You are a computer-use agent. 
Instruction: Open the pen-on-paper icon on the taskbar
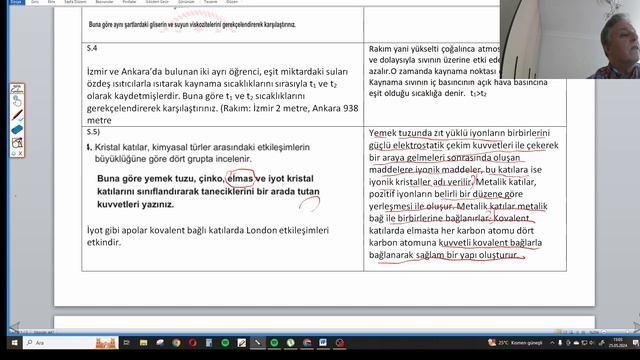click(x=241, y=343)
